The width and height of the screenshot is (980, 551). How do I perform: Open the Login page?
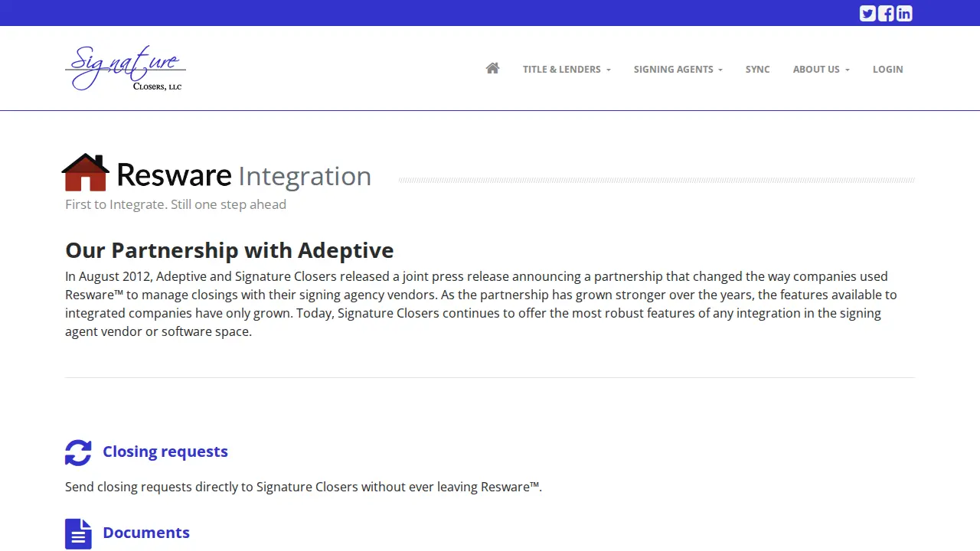tap(888, 69)
